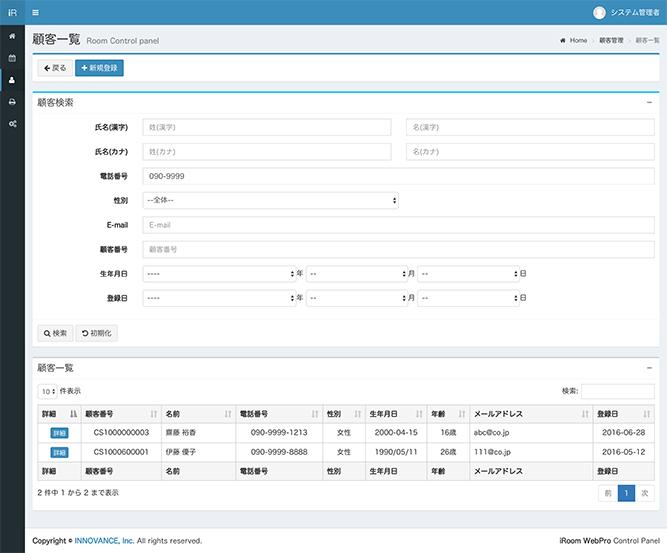
Task: Click the iR logo in the sidebar
Action: 12,12
